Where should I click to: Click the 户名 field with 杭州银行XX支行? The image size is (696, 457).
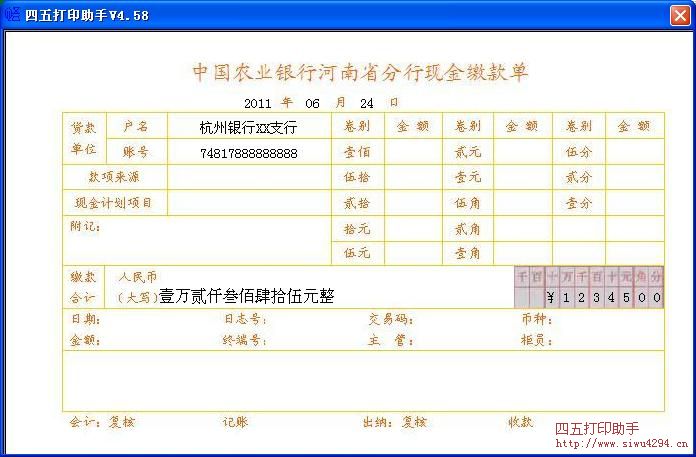(248, 127)
